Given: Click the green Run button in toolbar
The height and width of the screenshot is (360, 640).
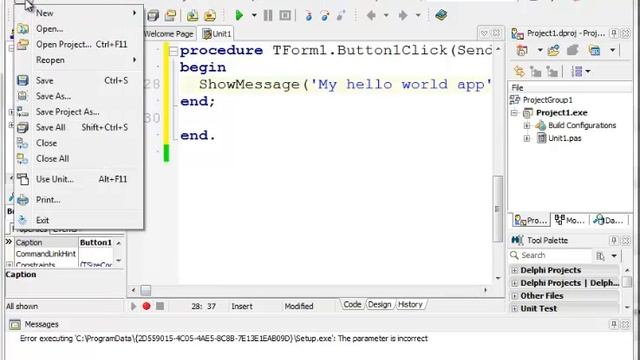Looking at the screenshot, I should pos(239,16).
